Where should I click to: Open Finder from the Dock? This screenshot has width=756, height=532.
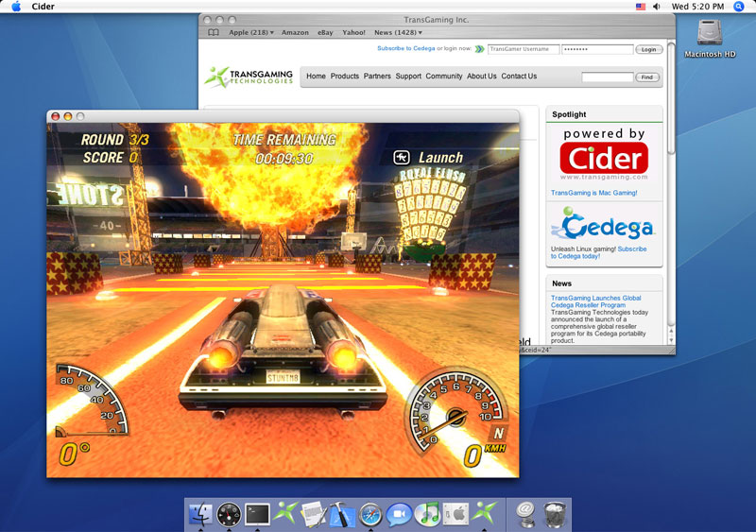pyautogui.click(x=200, y=515)
